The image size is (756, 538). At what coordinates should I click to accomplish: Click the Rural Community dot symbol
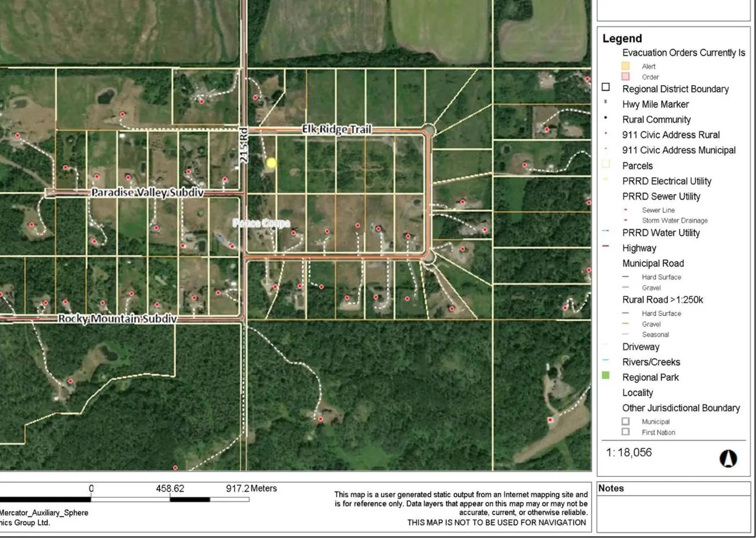click(x=606, y=118)
